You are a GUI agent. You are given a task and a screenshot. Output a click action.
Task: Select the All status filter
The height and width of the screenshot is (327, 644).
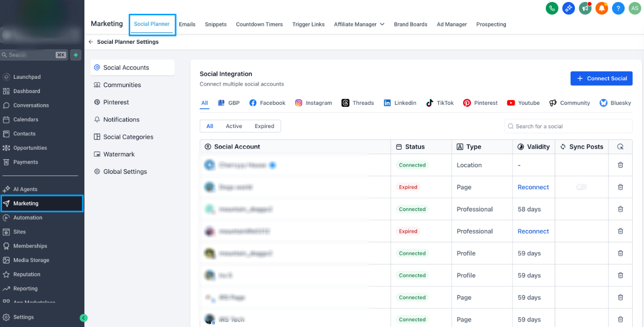tap(210, 126)
